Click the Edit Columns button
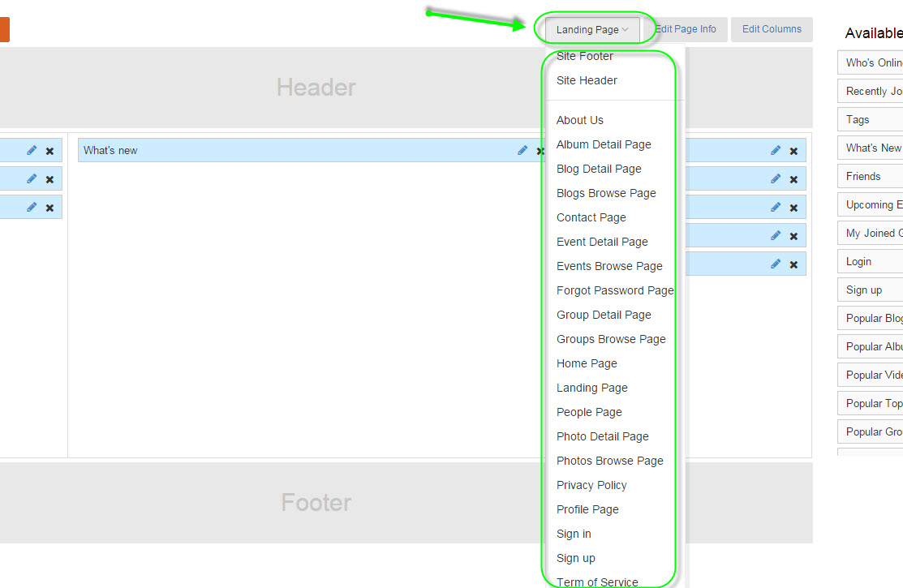 (x=772, y=29)
